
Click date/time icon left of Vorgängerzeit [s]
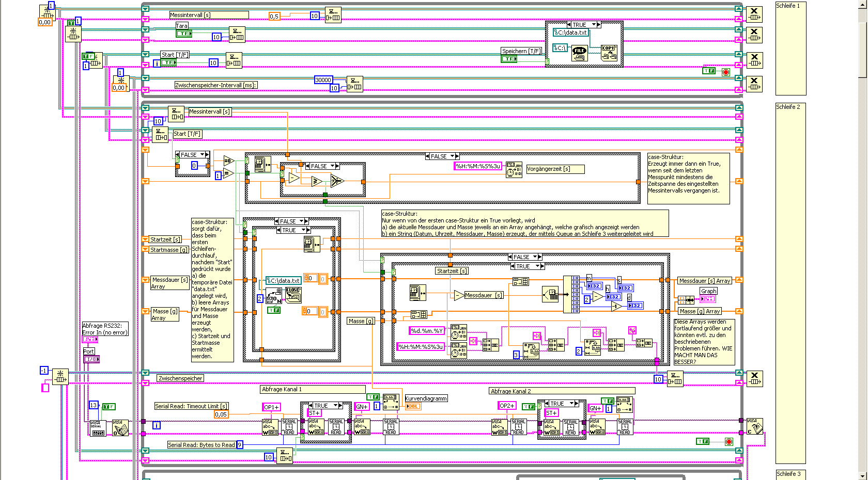tap(514, 170)
